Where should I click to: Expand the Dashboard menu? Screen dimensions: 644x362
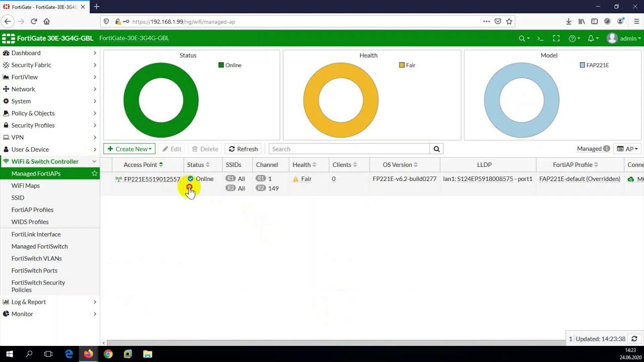pyautogui.click(x=50, y=53)
